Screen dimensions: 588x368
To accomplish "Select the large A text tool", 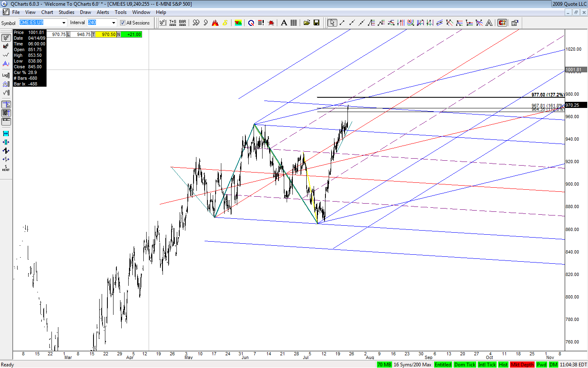I will (x=284, y=23).
